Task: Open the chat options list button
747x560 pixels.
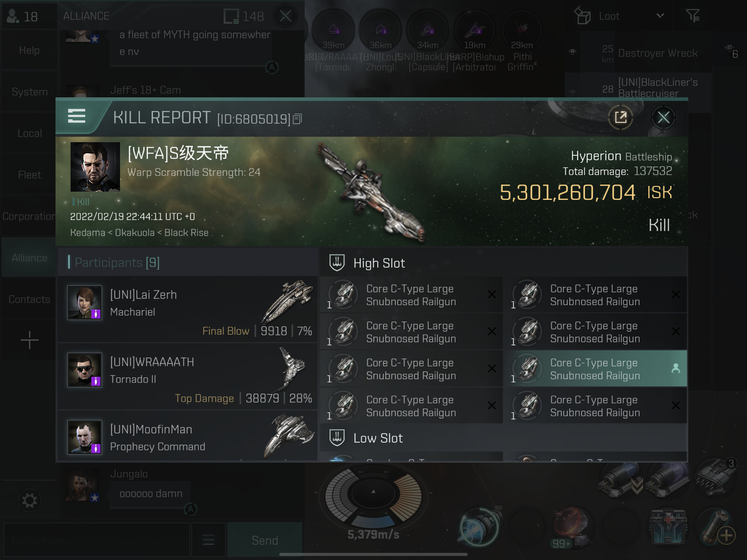Action: pyautogui.click(x=208, y=540)
